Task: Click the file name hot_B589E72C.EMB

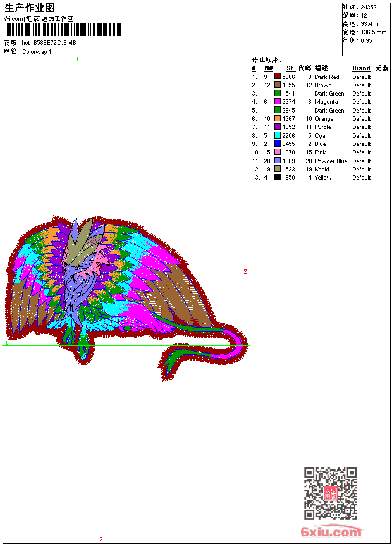Action: (x=49, y=44)
